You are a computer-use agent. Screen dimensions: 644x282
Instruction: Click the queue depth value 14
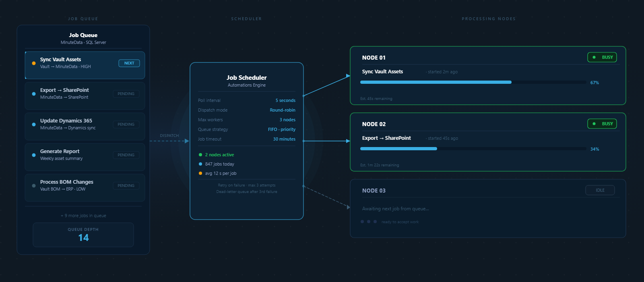click(83, 238)
